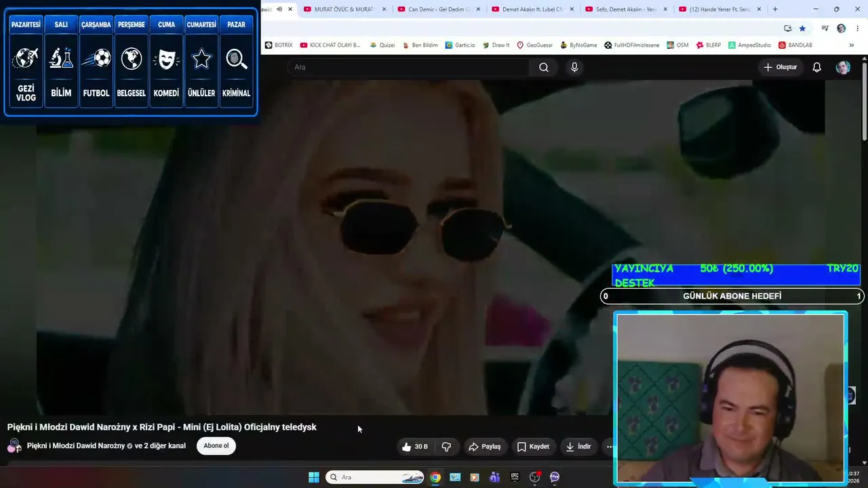The width and height of the screenshot is (868, 488).
Task: Open the Piękni i Młodzi channel avatar
Action: [14, 446]
